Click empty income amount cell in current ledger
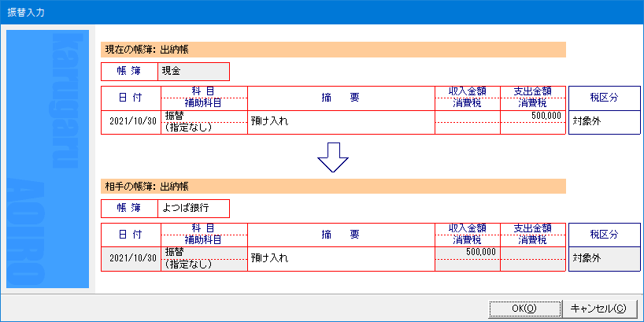Viewport: 644px width, 322px height. click(x=468, y=117)
